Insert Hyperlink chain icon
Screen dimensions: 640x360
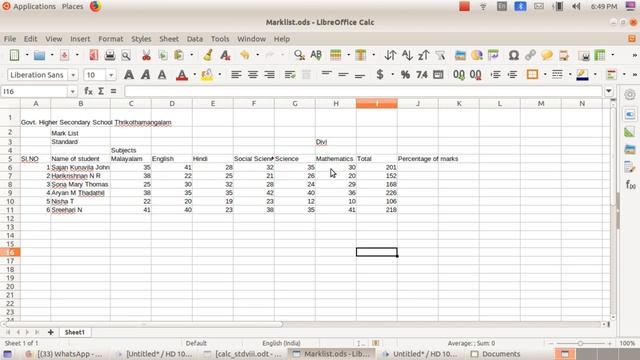point(530,55)
